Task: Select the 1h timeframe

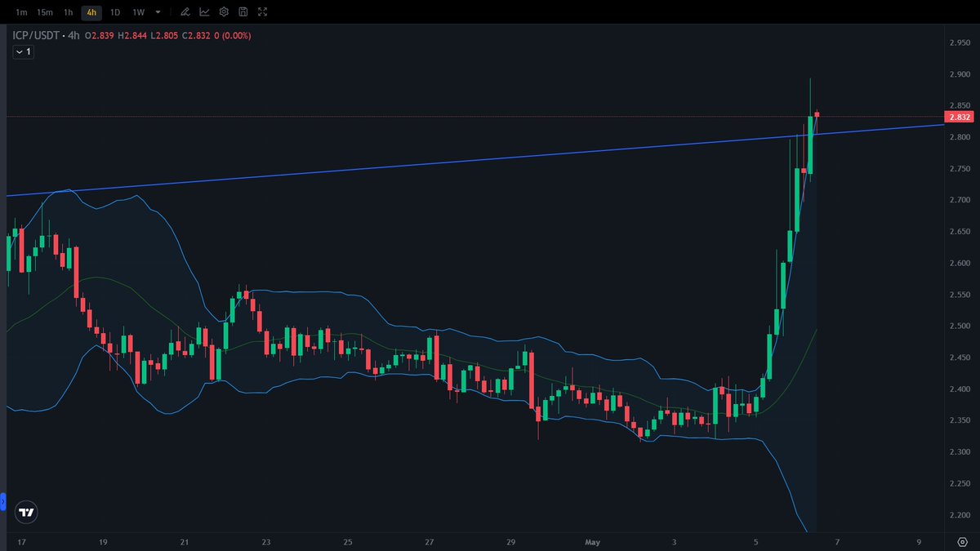Action: (x=69, y=12)
